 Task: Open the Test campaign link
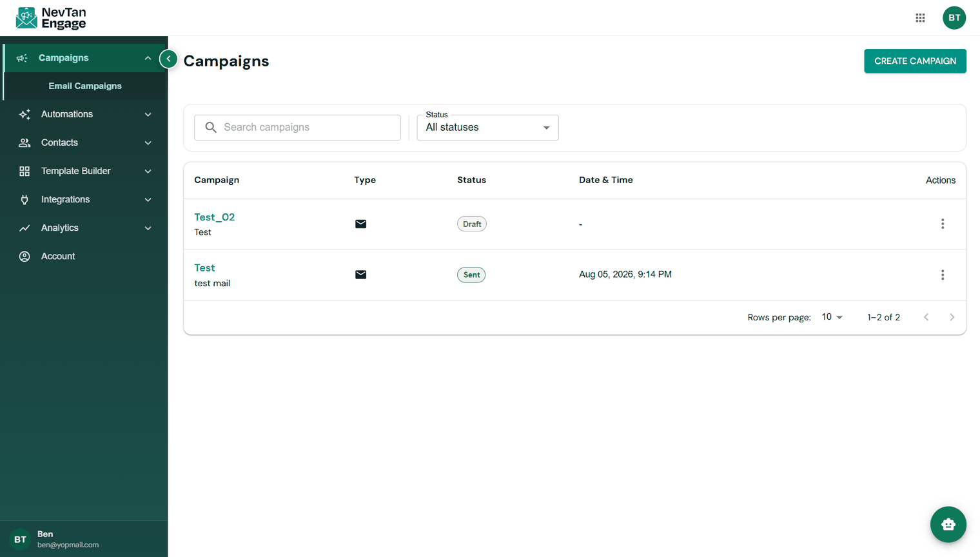pos(204,268)
